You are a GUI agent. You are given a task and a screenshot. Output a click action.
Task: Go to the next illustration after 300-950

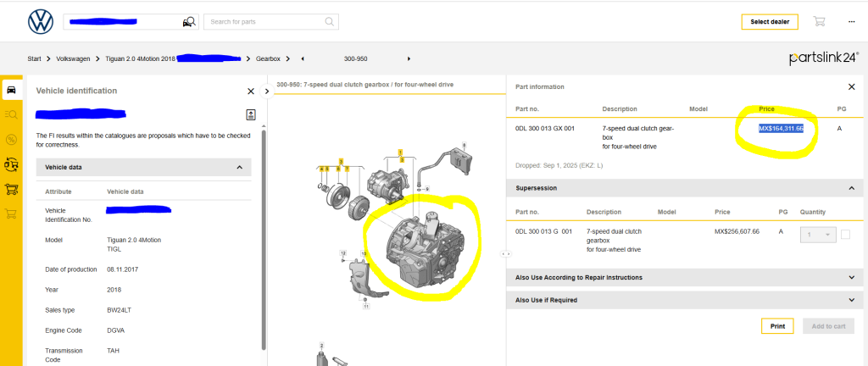(x=409, y=58)
